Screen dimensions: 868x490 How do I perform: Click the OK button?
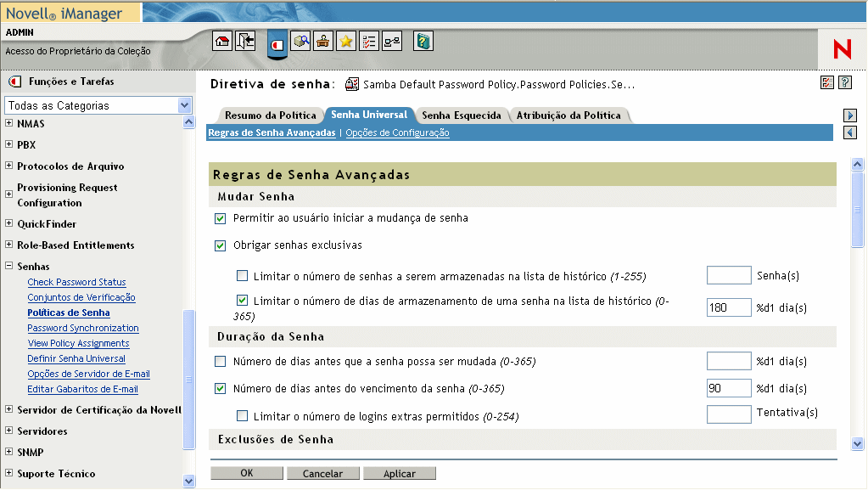coord(247,473)
